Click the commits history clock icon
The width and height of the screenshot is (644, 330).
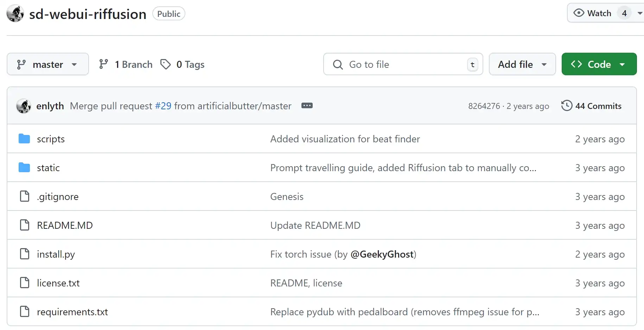(567, 106)
